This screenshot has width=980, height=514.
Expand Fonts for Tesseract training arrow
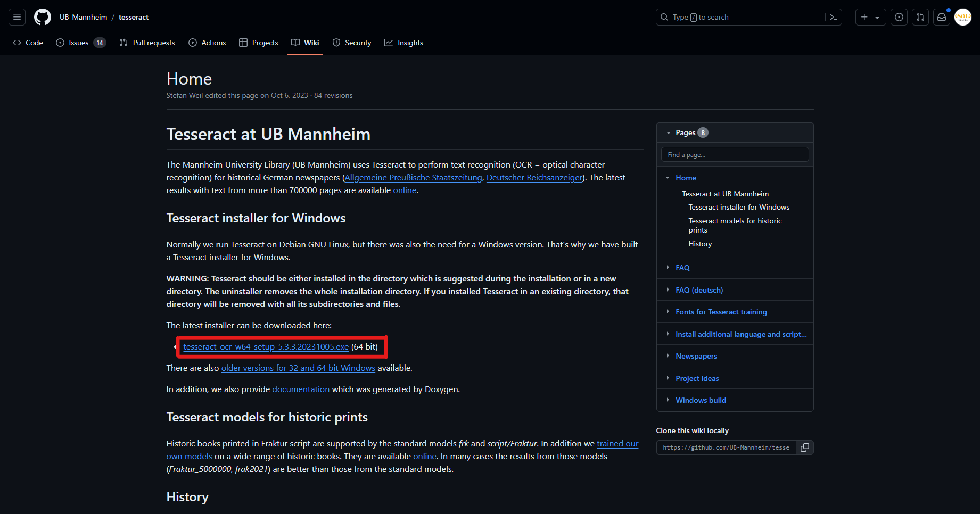[x=668, y=312]
